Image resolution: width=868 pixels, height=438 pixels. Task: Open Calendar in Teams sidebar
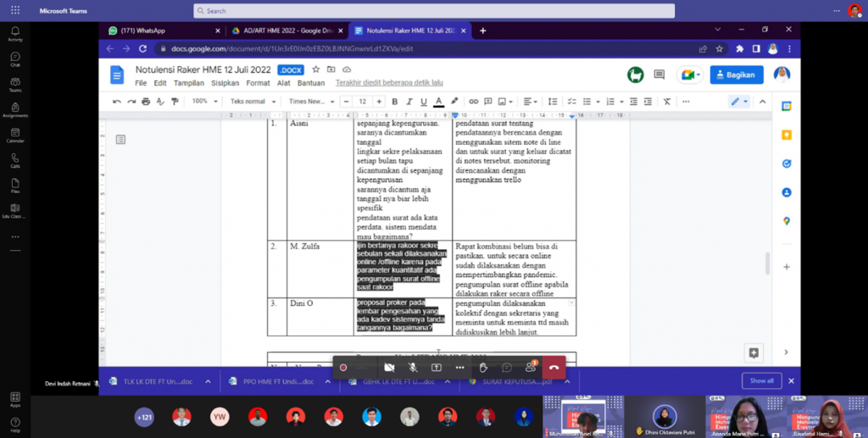15,135
